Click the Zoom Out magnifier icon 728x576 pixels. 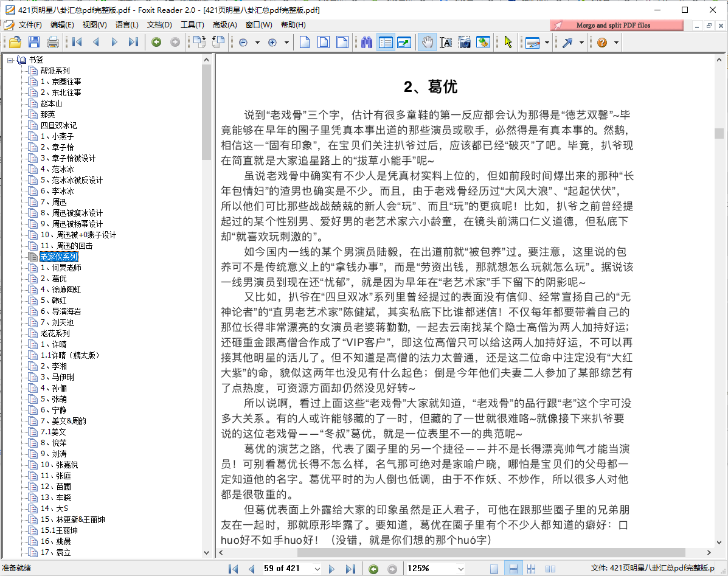(x=243, y=43)
